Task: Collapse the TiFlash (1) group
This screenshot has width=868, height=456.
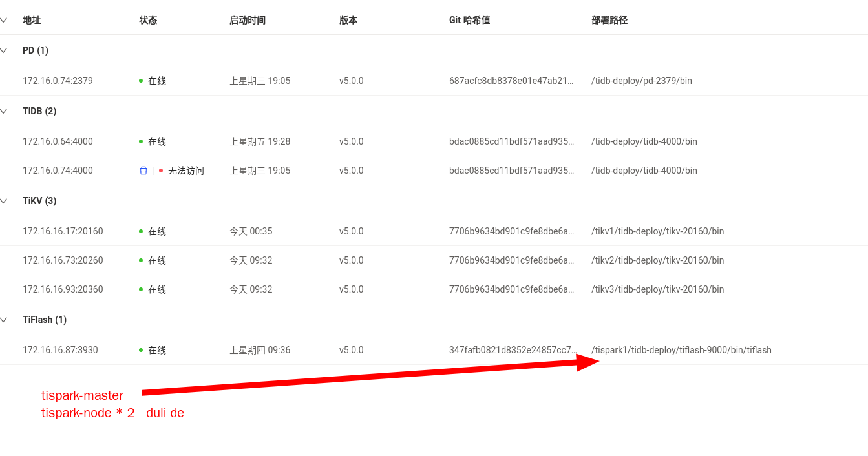Action: point(3,320)
